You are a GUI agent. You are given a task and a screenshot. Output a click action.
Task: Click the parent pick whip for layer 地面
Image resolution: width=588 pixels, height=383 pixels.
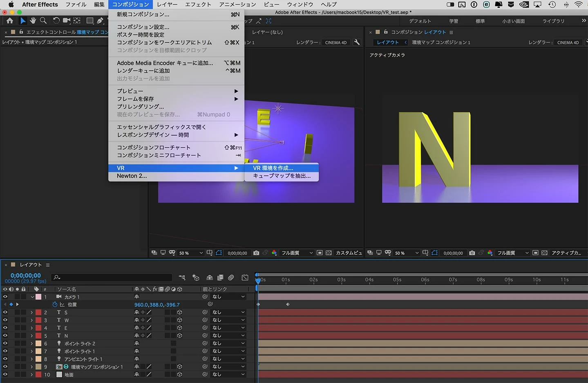click(205, 374)
